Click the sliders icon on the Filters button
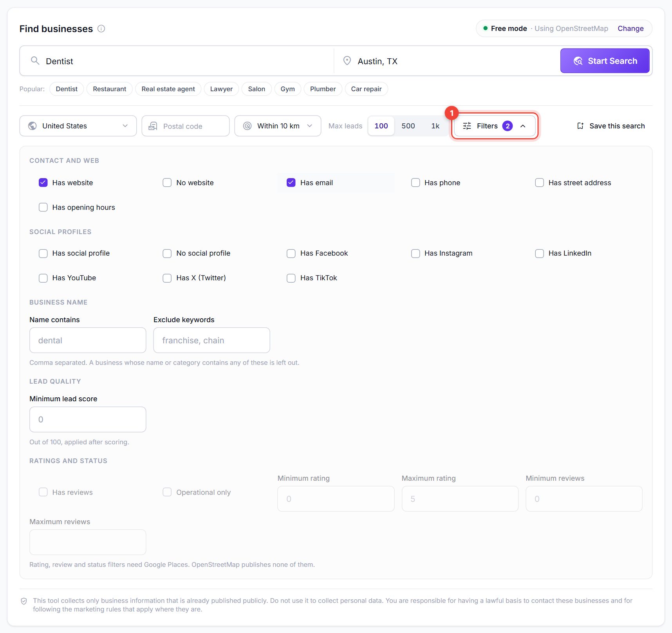The height and width of the screenshot is (633, 672). pyautogui.click(x=467, y=126)
